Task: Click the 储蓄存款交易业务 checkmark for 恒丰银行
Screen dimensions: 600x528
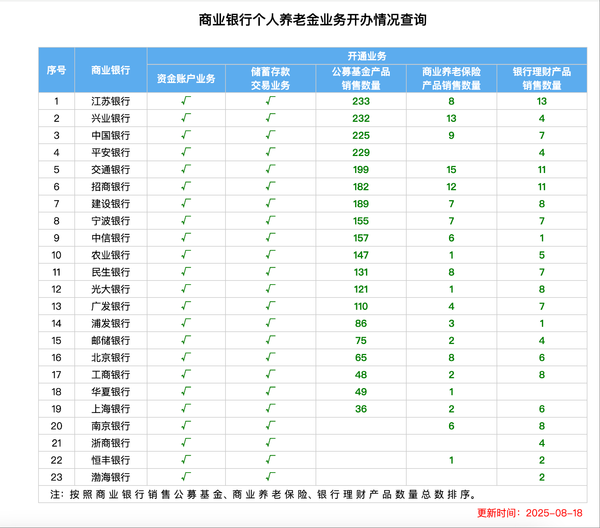Action: [x=271, y=460]
